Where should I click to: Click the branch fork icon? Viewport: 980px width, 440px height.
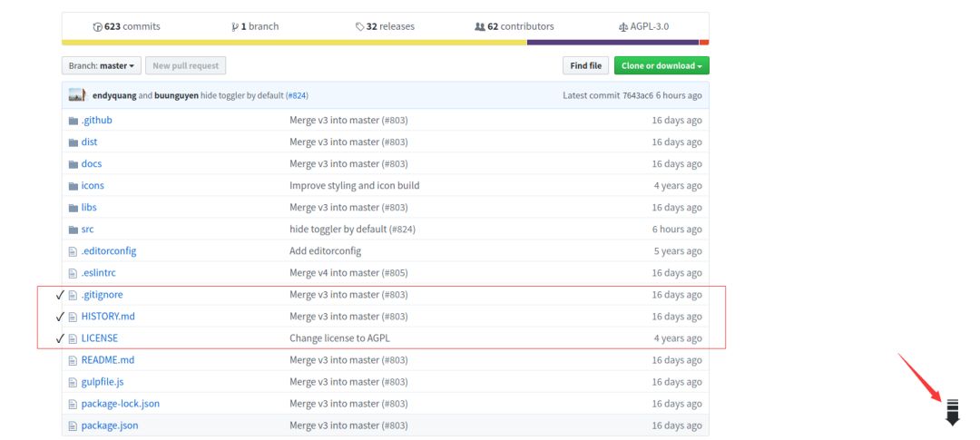pos(235,27)
